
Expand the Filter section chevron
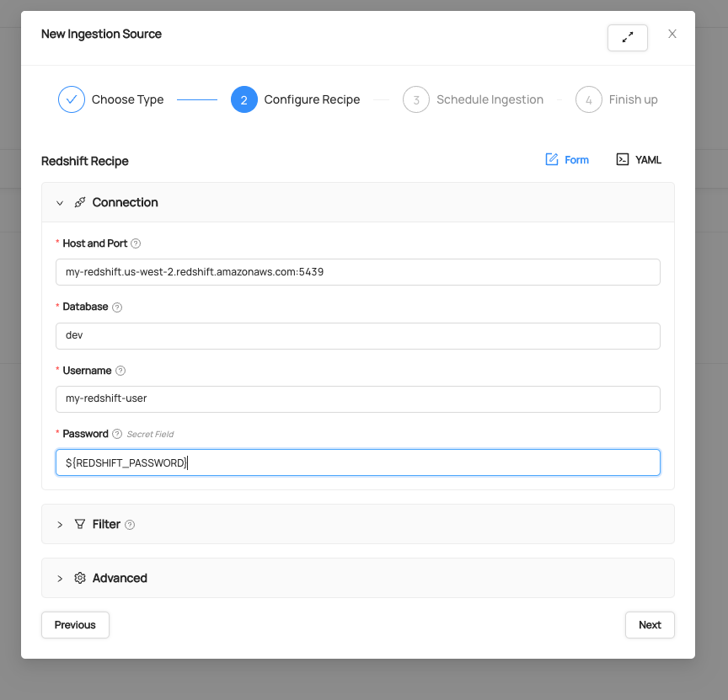tap(60, 525)
